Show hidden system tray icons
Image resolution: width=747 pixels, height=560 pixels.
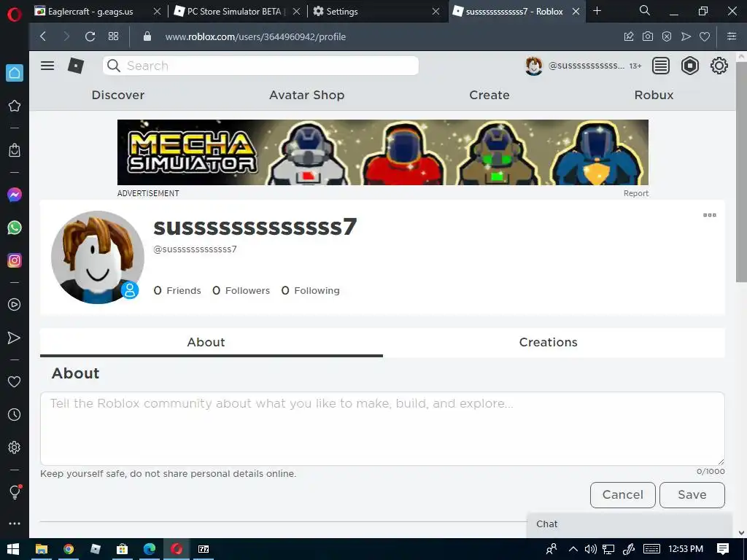pos(573,549)
